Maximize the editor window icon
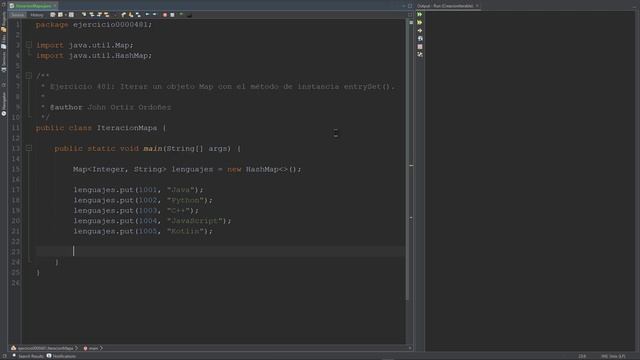Viewport: 640px width, 360px height. [410, 6]
